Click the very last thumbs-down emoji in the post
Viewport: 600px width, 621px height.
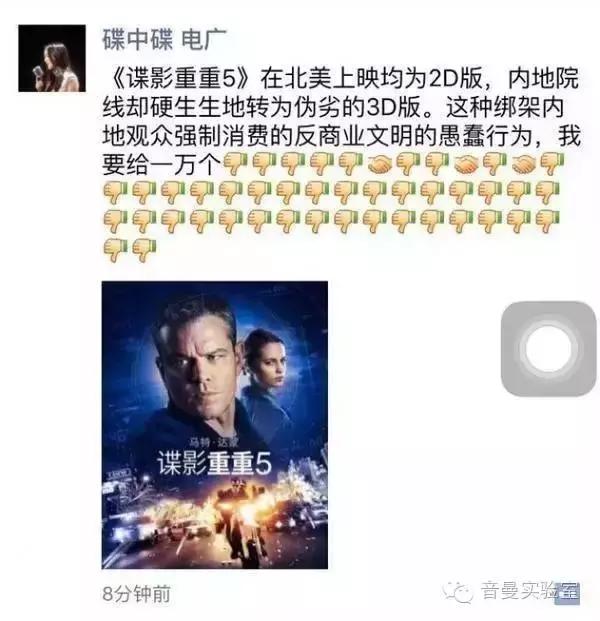pyautogui.click(x=144, y=250)
